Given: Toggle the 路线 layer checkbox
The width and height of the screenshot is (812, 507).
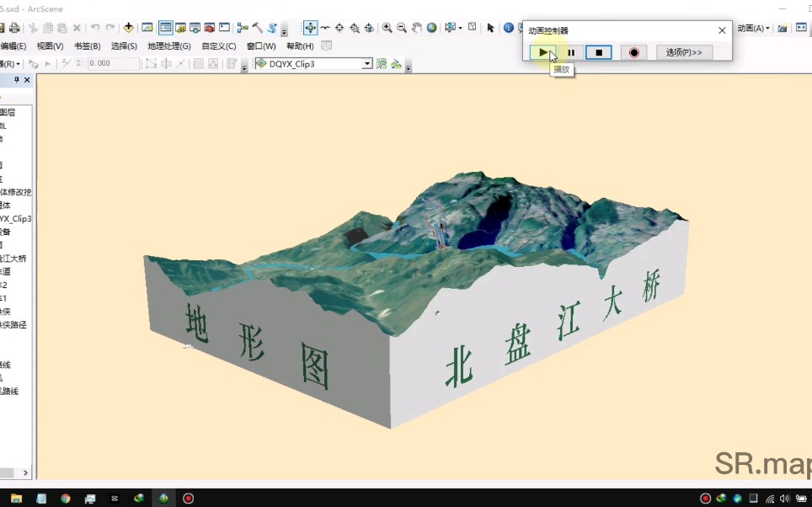Looking at the screenshot, I should coord(3,364).
